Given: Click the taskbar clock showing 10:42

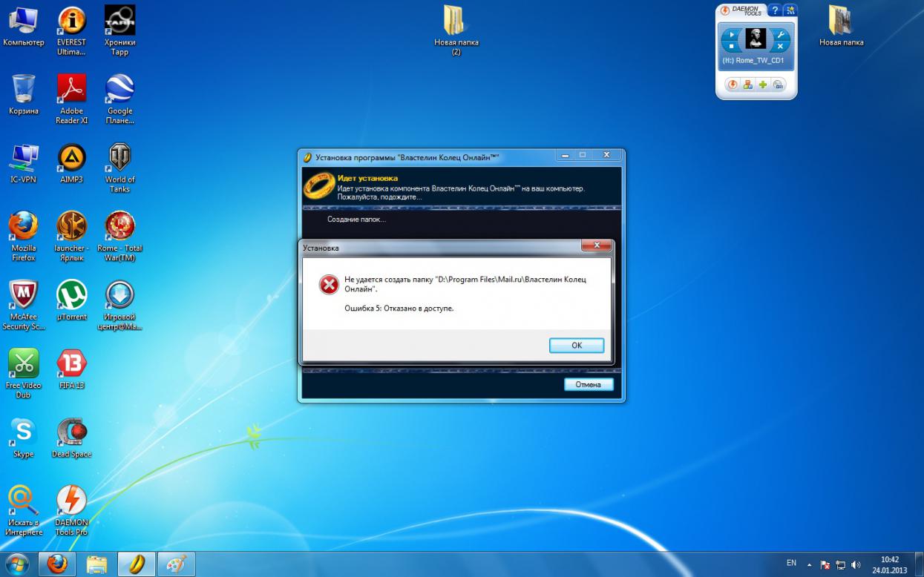Looking at the screenshot, I should click(889, 564).
